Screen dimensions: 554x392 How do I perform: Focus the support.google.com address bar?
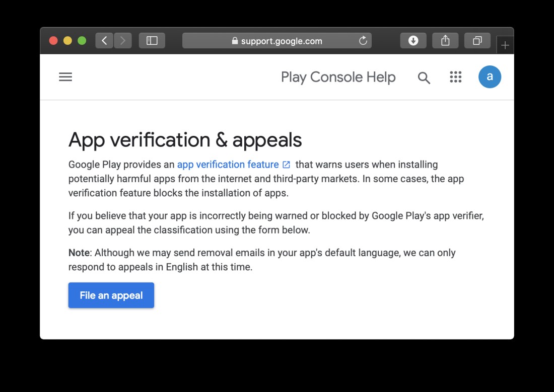tap(276, 41)
